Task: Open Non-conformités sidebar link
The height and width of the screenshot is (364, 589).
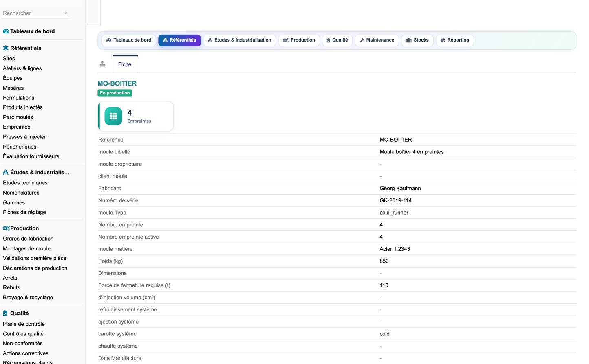Action: point(23,344)
